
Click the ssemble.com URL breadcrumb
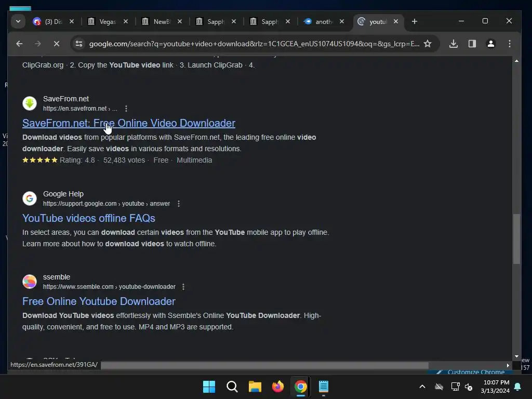pyautogui.click(x=109, y=287)
